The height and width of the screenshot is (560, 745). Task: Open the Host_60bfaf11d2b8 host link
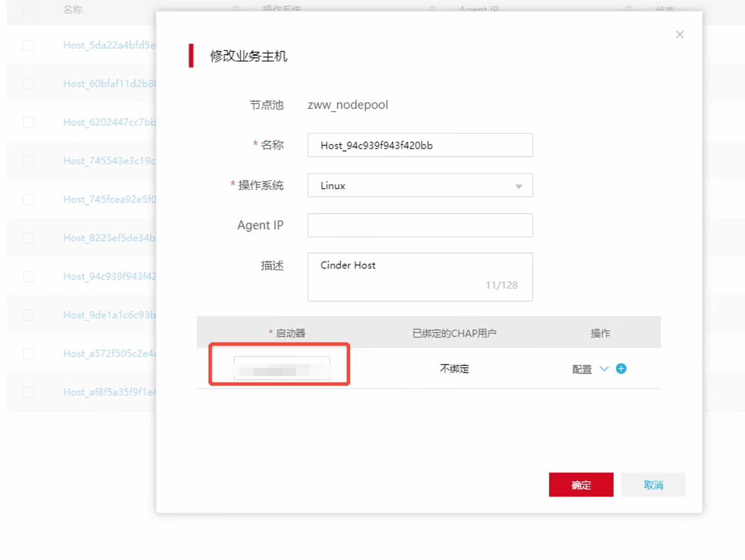109,84
